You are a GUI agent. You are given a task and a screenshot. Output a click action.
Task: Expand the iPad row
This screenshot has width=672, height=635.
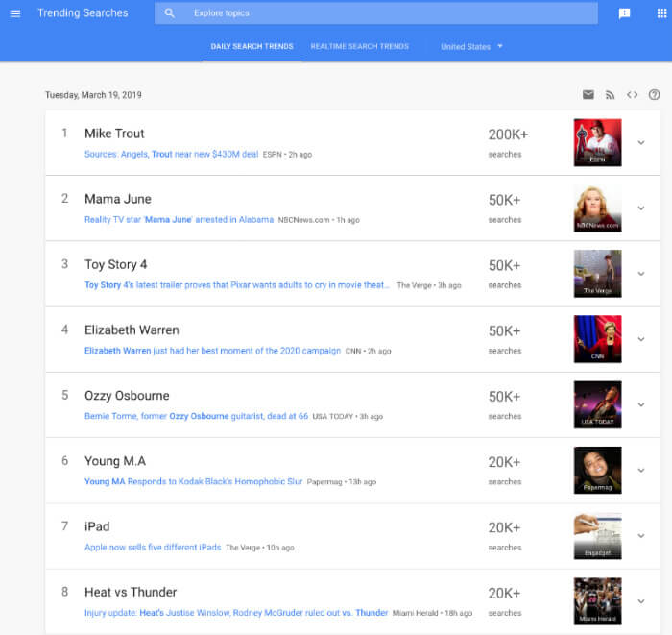pyautogui.click(x=641, y=536)
